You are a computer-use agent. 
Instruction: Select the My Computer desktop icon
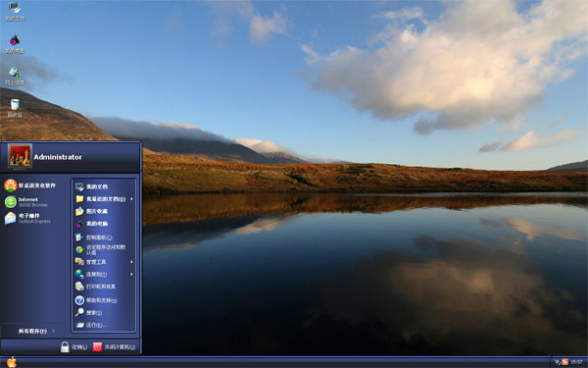[15, 44]
